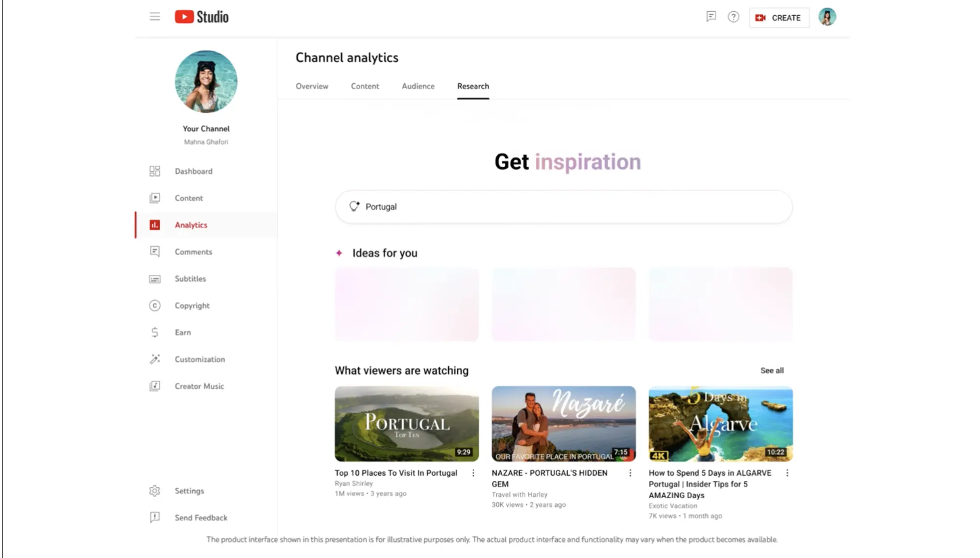This screenshot has width=980, height=558.
Task: Open options for Top 10 Places video
Action: [x=473, y=473]
